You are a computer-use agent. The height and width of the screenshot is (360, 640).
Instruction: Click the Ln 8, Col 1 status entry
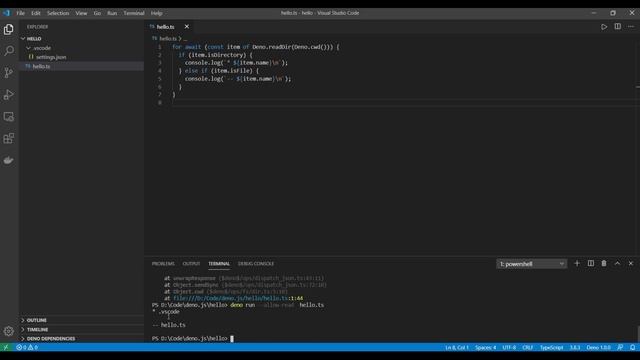click(x=457, y=347)
